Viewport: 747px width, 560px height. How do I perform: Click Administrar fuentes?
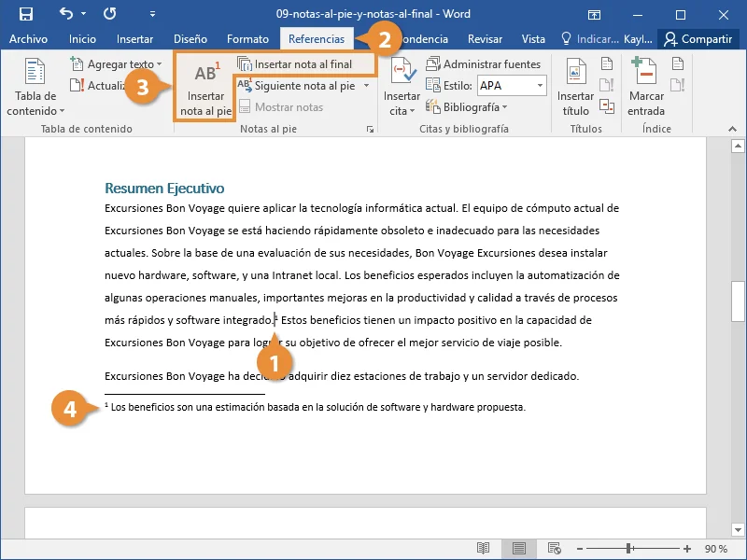(x=483, y=63)
